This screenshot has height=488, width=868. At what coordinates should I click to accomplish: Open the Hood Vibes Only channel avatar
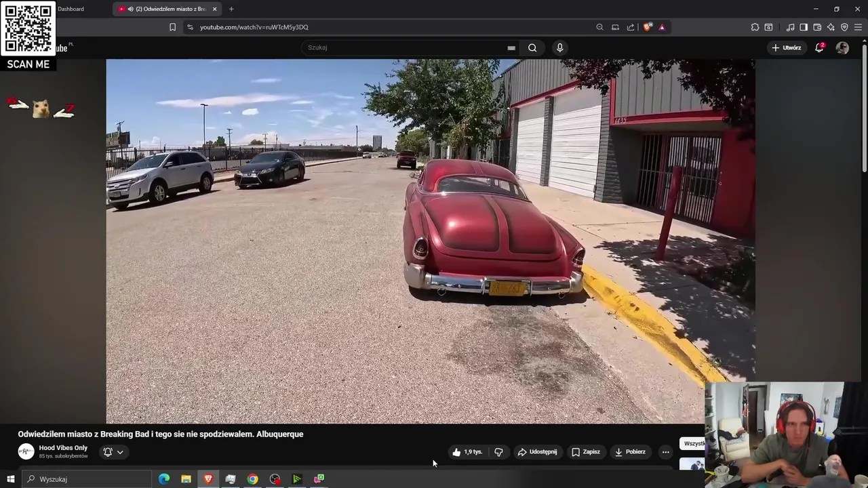tap(26, 451)
